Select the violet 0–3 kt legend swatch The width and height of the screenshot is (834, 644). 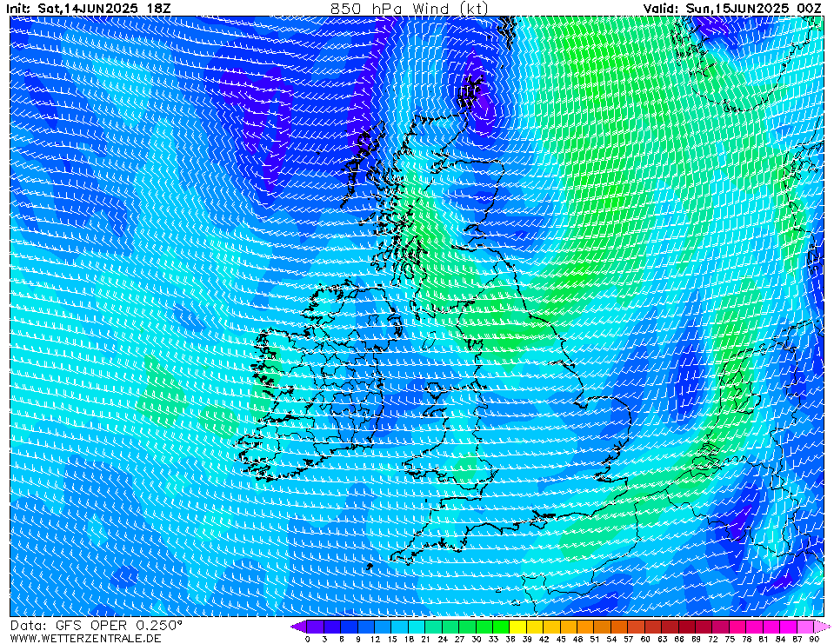tap(316, 627)
